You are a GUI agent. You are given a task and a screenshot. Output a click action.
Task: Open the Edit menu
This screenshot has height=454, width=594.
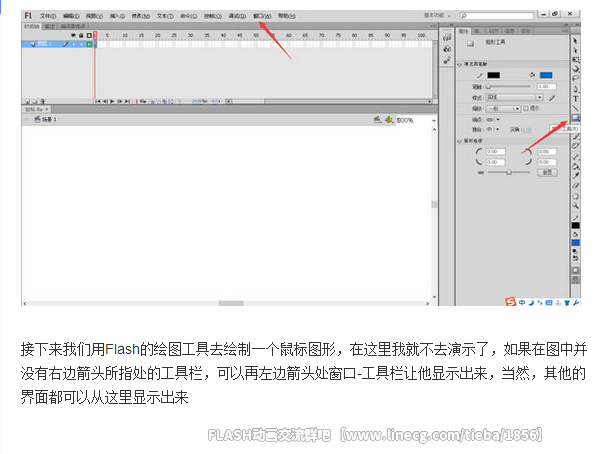click(71, 16)
